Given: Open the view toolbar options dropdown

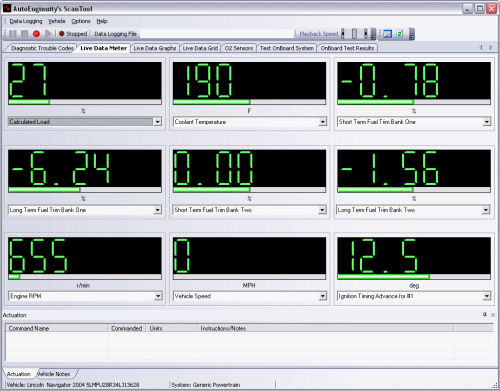Looking at the screenshot, I should coord(412,34).
